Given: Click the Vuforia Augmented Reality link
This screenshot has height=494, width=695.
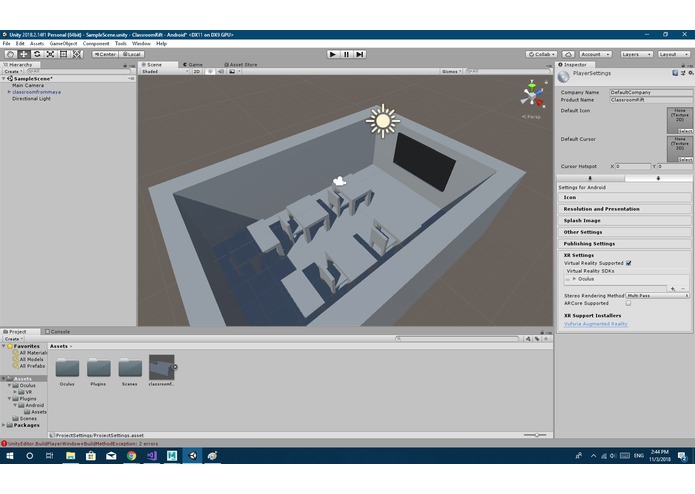Looking at the screenshot, I should point(596,324).
